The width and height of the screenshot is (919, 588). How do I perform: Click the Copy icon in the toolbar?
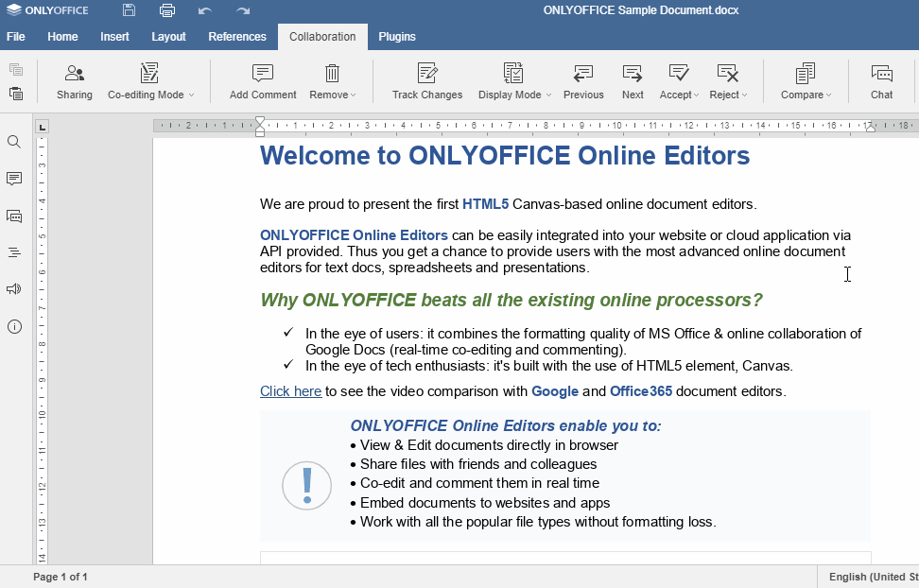point(16,69)
